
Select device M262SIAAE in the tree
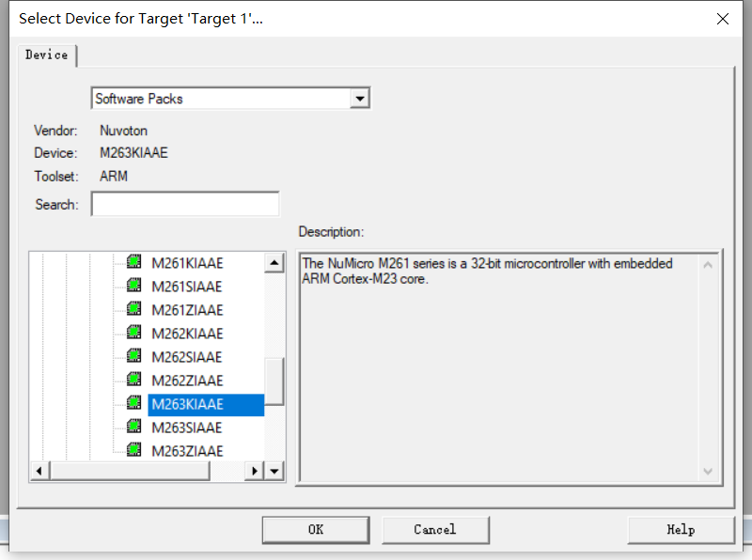[186, 357]
